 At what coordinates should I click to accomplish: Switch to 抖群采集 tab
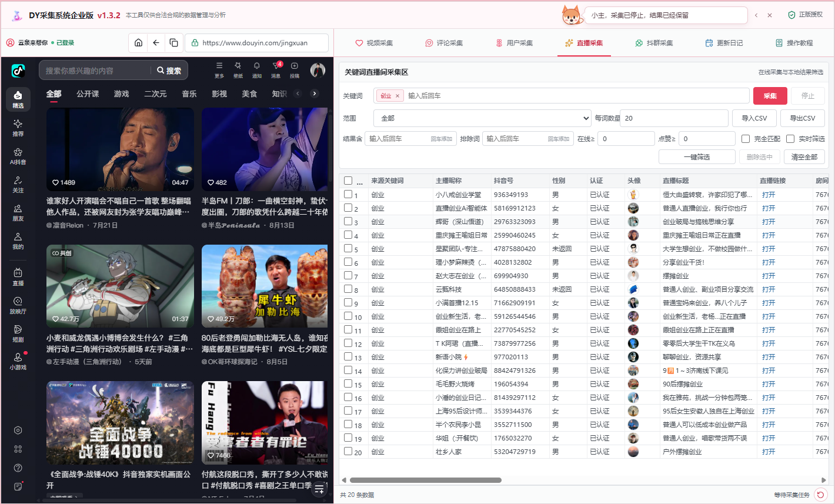click(x=654, y=43)
